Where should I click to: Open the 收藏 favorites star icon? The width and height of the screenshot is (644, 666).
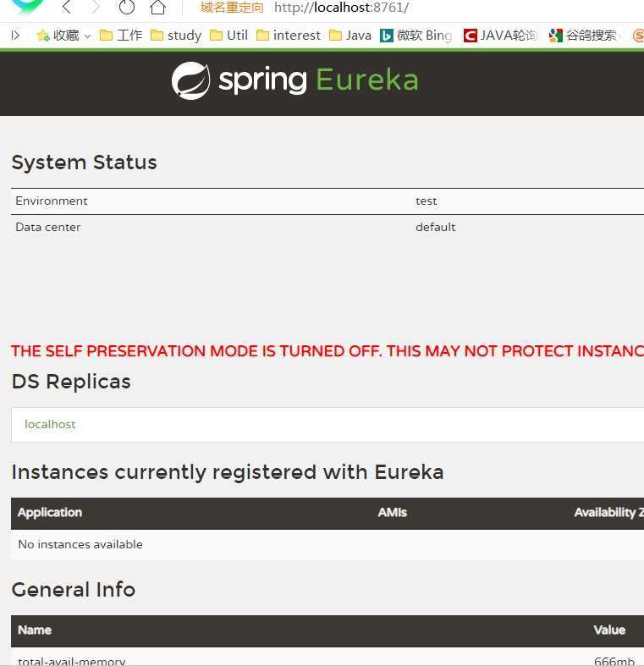coord(43,36)
